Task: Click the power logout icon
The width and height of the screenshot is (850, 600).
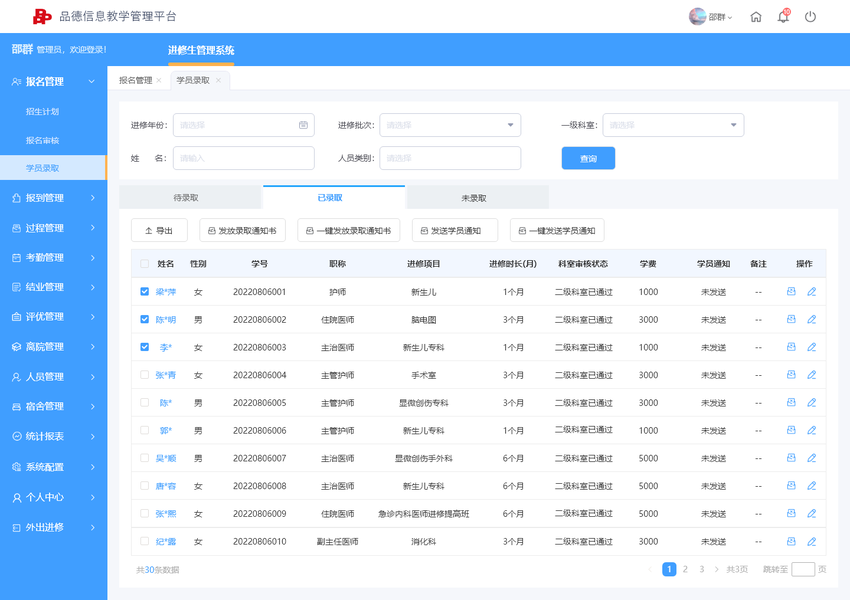Action: tap(810, 17)
